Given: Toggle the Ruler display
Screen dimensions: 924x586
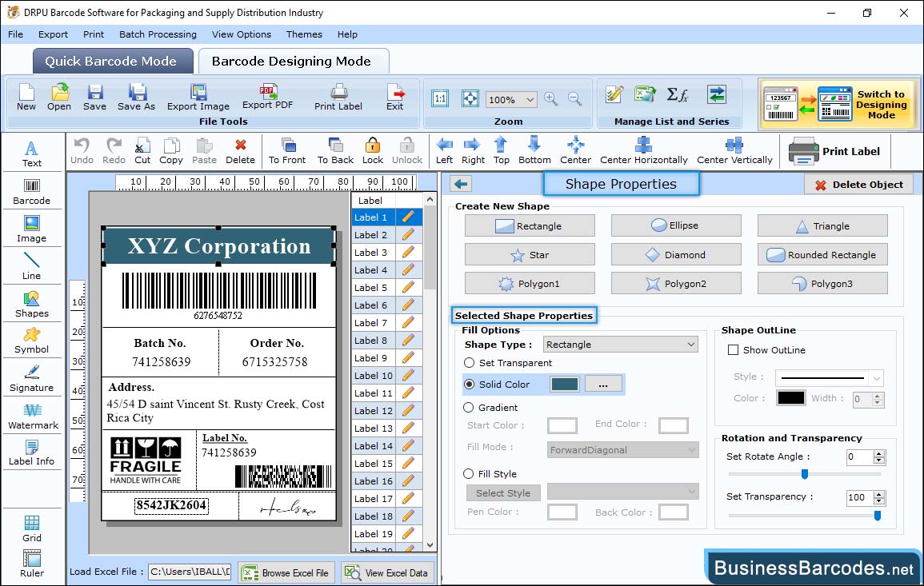Looking at the screenshot, I should (32, 564).
